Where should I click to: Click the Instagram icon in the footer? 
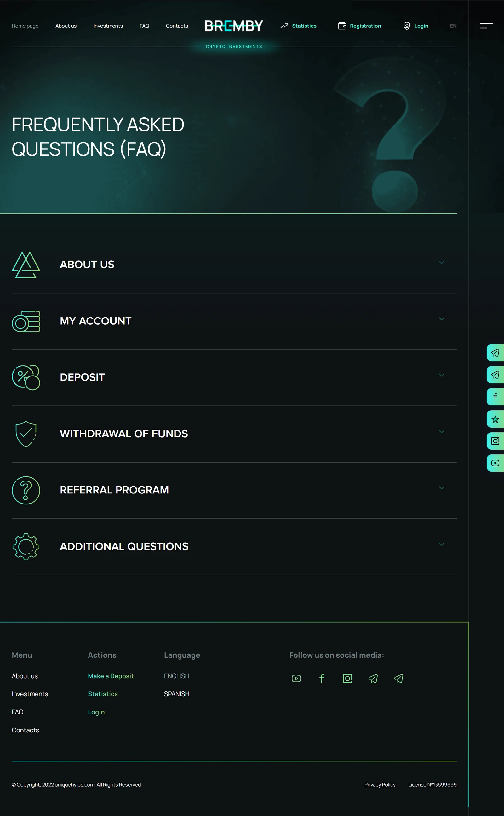[347, 679]
